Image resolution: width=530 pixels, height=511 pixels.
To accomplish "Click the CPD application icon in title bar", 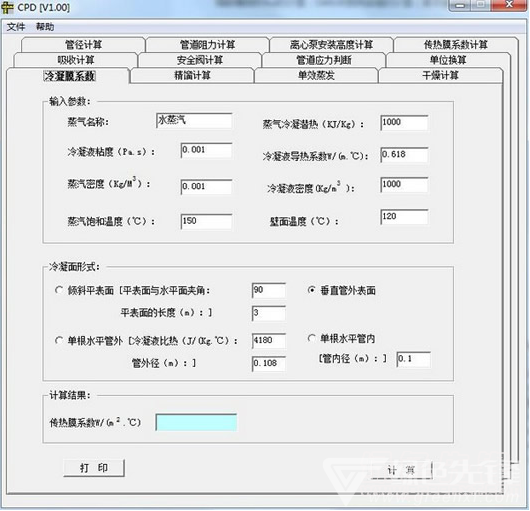I will tap(7, 7).
